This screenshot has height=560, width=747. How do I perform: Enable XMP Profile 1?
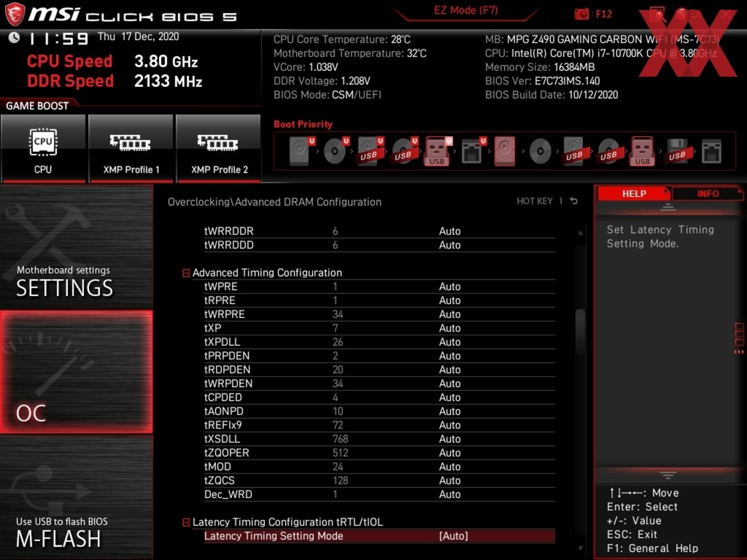[x=131, y=148]
